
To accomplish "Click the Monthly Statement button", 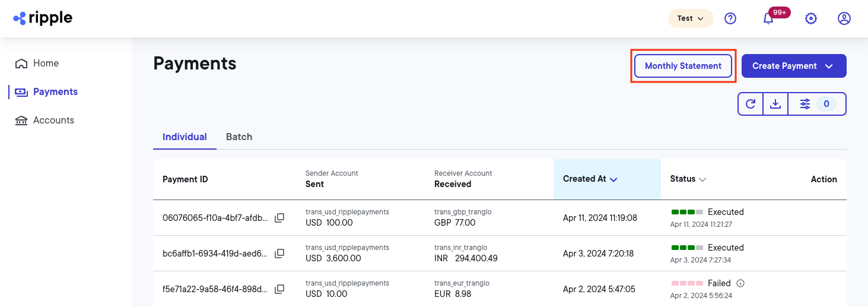I will (683, 66).
